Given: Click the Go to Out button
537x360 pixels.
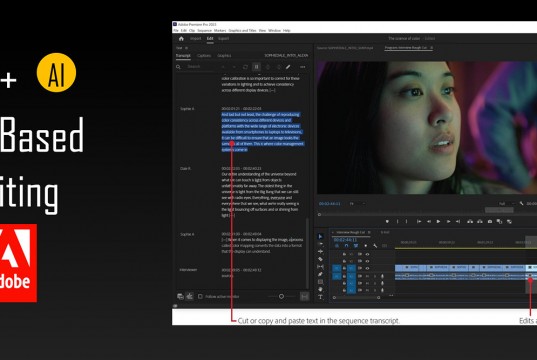Looking at the screenshot, I should 458,222.
